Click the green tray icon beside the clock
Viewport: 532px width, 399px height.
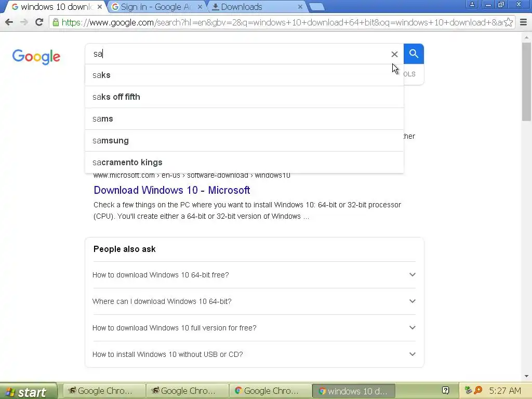tap(468, 391)
